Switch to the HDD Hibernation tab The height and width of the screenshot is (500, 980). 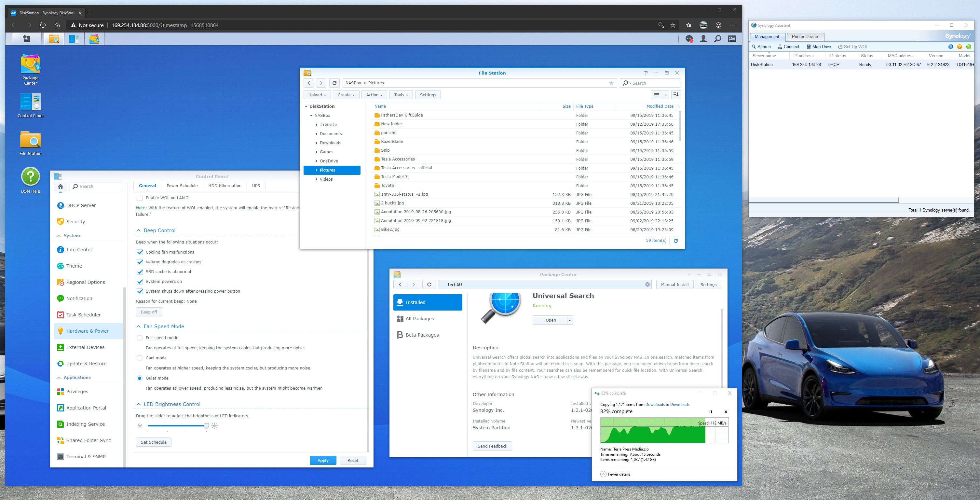coord(225,186)
